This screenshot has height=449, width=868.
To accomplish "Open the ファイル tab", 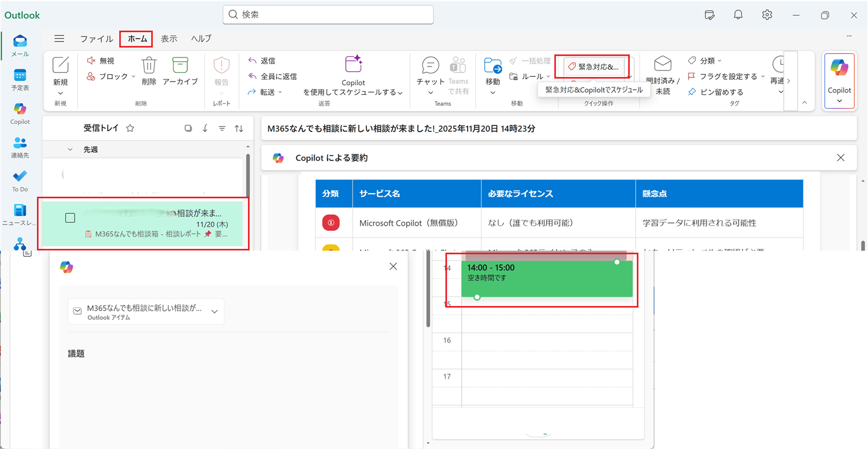I will pos(97,39).
